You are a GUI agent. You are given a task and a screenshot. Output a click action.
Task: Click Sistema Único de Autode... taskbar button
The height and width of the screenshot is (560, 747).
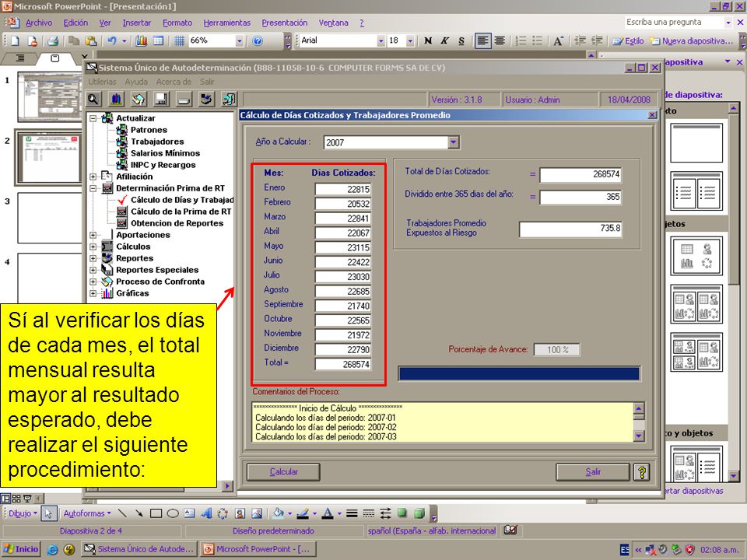tap(139, 549)
